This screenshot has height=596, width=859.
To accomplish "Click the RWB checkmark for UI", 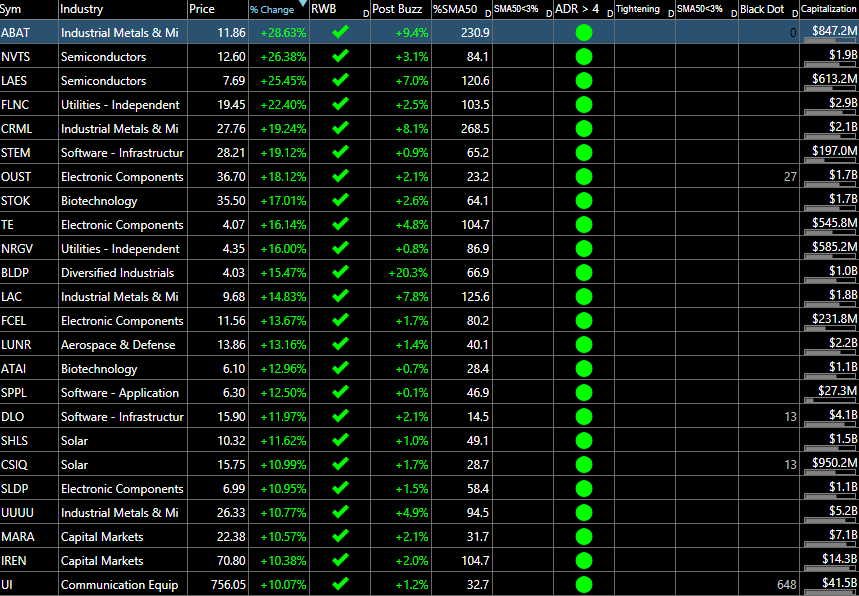I will [x=340, y=584].
